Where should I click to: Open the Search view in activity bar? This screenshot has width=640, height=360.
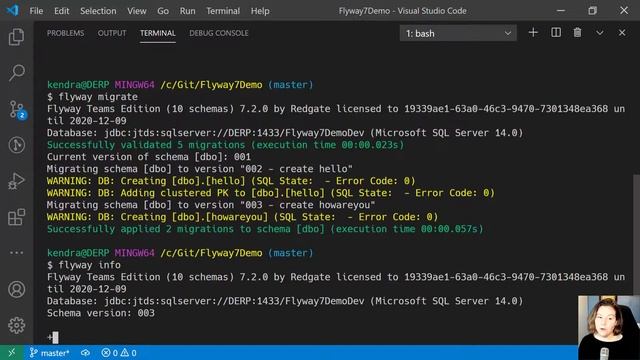click(16, 73)
